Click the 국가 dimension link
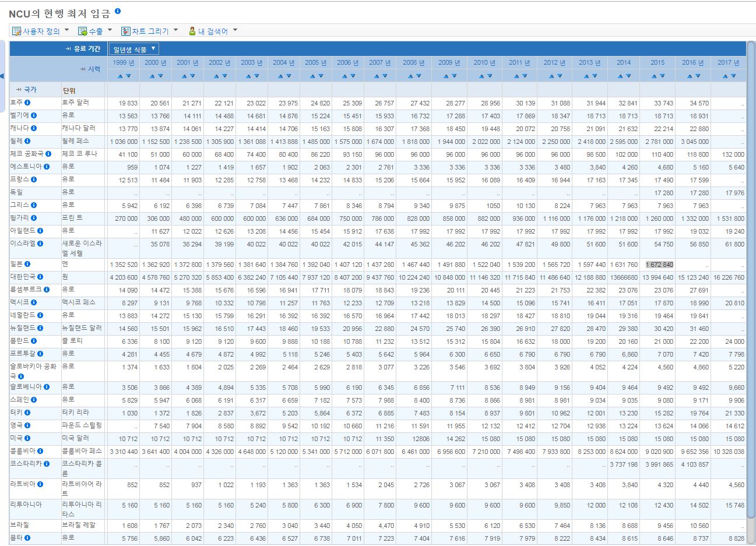756x546 pixels. (29, 90)
